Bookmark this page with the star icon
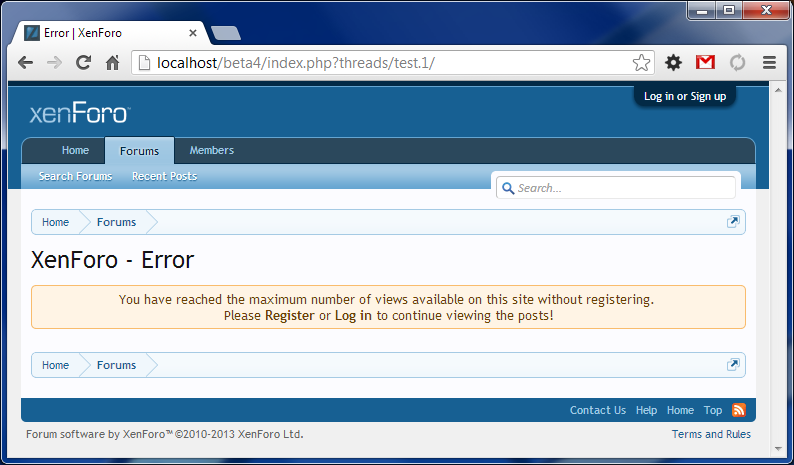Screen dimensions: 794x465 pyautogui.click(x=641, y=62)
